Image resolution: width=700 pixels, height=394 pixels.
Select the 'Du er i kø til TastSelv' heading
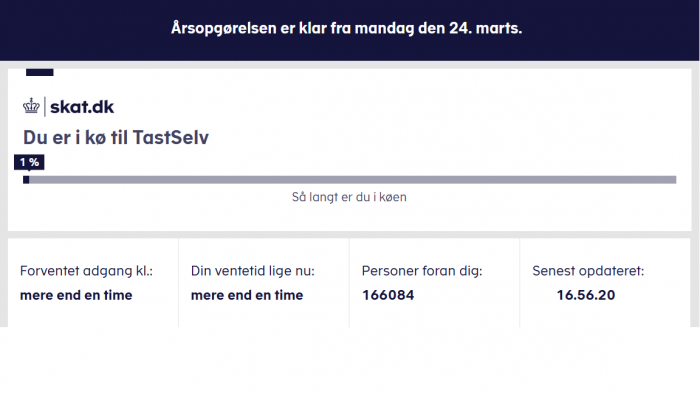point(116,137)
